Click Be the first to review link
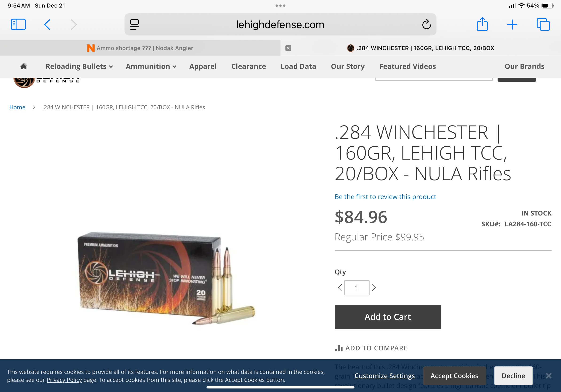This screenshot has width=561, height=392. (385, 197)
